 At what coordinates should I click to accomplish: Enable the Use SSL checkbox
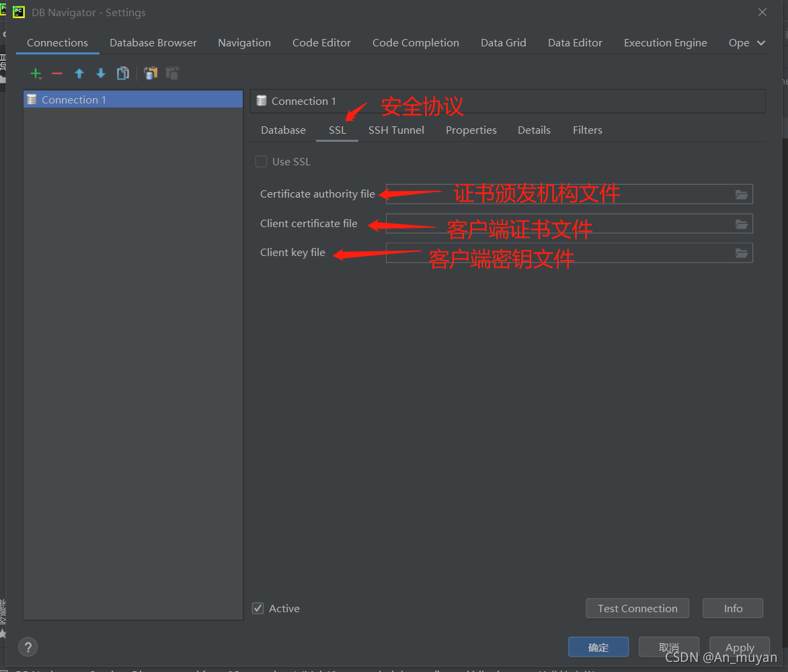pyautogui.click(x=261, y=162)
